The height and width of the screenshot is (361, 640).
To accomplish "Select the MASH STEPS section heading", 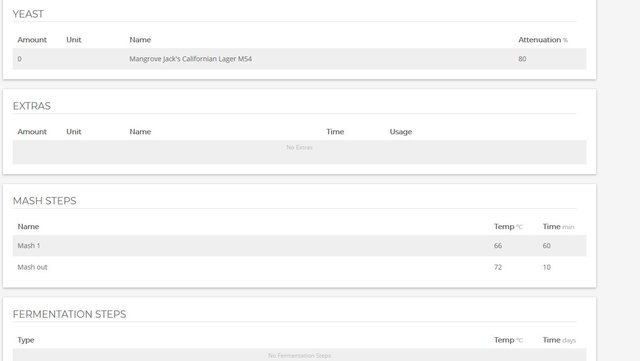I will 44,201.
